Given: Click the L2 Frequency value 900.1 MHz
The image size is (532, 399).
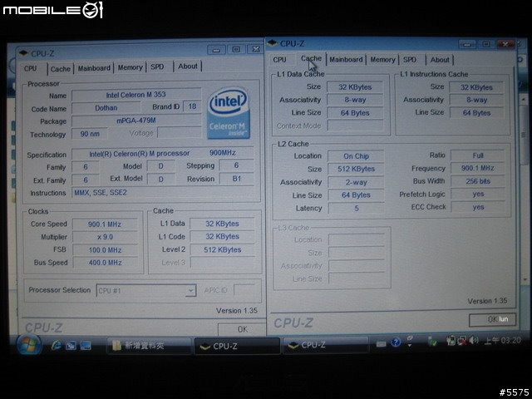Looking at the screenshot, I should (x=478, y=168).
